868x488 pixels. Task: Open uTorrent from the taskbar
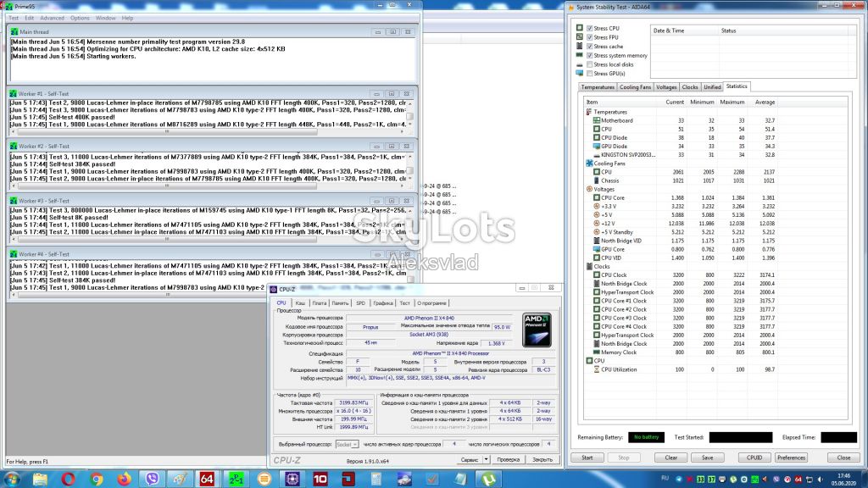pos(488,479)
